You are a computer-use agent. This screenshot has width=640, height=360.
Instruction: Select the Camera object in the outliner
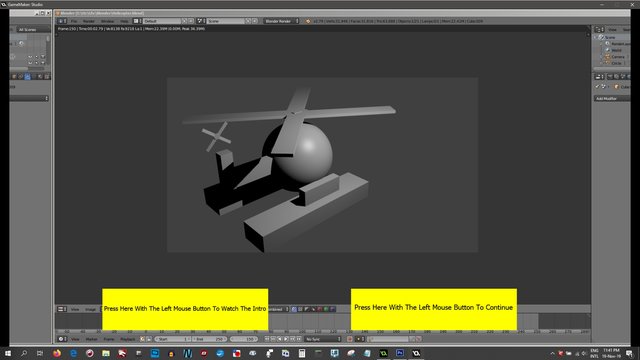[618, 57]
